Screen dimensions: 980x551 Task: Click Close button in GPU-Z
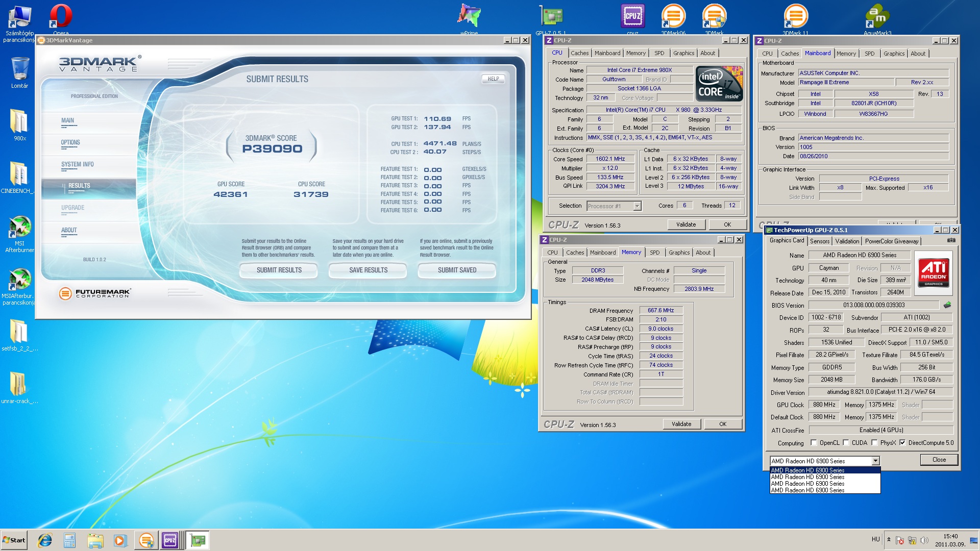coord(939,460)
